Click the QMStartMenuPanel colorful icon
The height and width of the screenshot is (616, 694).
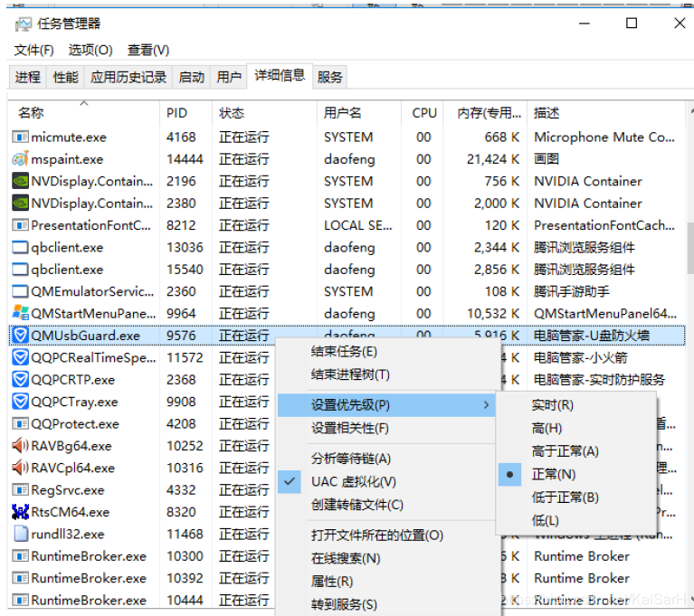[x=20, y=313]
